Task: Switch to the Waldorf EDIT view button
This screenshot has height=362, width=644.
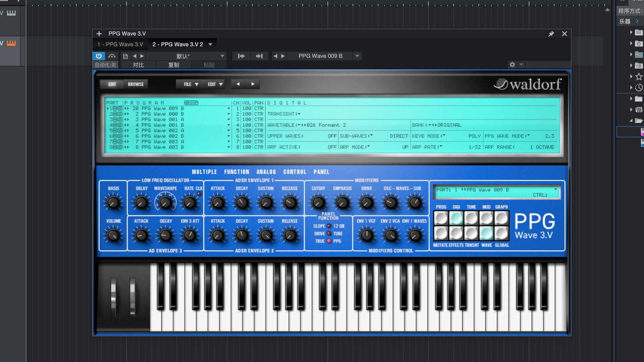Action: click(x=112, y=84)
